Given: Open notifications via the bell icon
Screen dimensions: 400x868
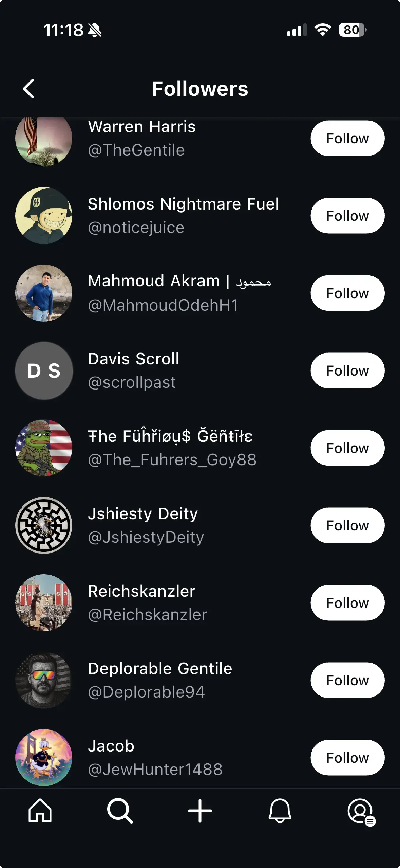Looking at the screenshot, I should pos(280,811).
